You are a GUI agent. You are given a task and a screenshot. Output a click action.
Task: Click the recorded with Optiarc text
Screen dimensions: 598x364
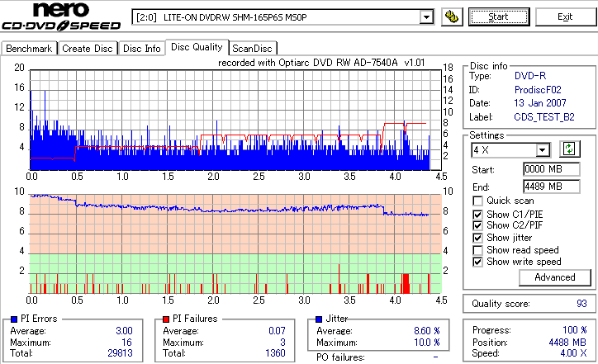(321, 63)
